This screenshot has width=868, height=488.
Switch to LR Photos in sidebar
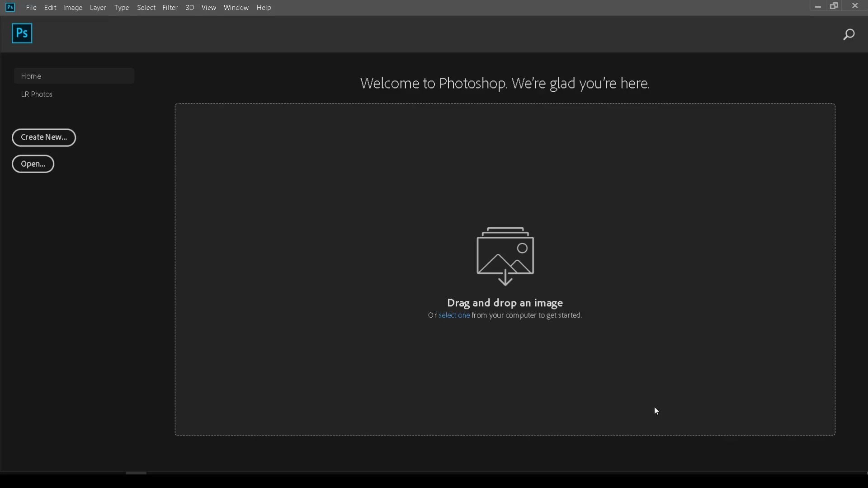37,94
